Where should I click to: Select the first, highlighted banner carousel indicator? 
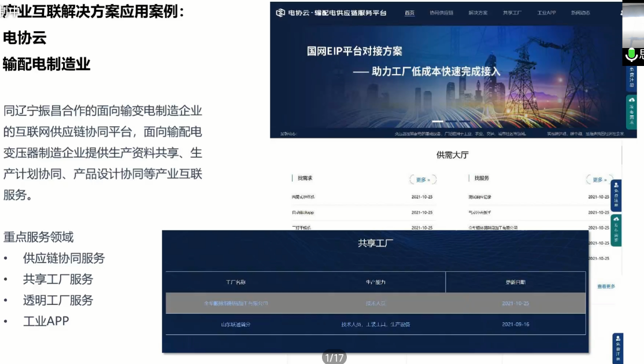point(438,122)
